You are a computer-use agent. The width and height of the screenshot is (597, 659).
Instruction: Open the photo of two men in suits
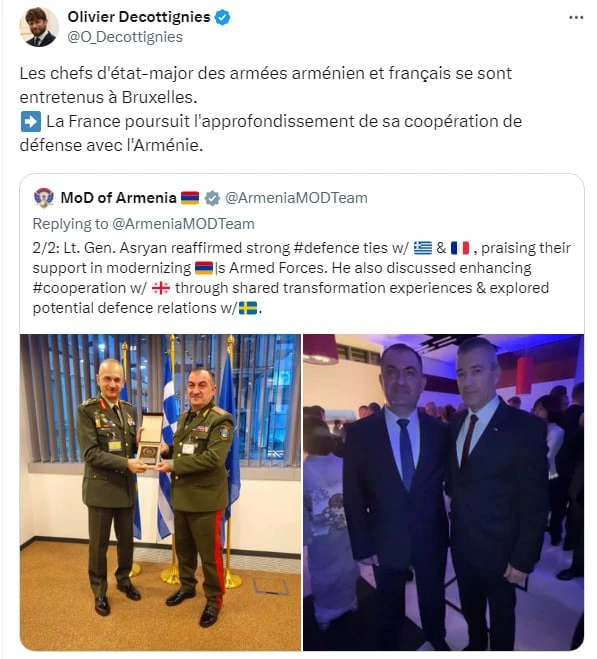tap(444, 492)
